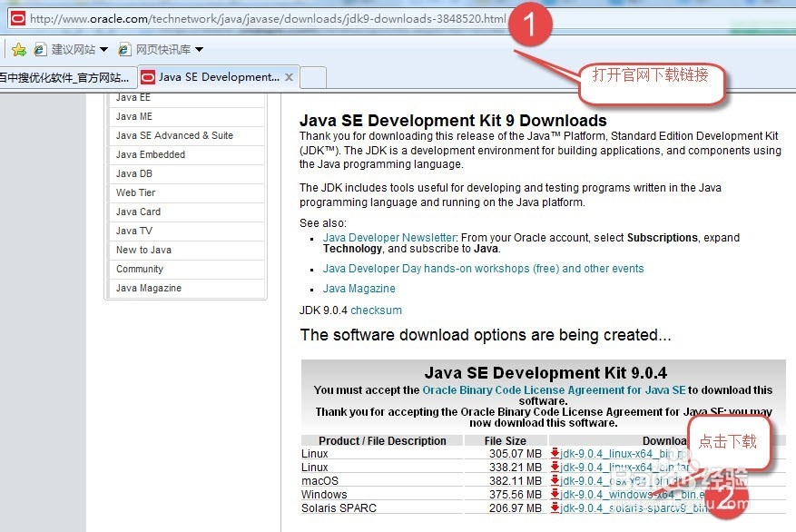Click the Java SE Development Kit 9.0.4 table title

(545, 373)
